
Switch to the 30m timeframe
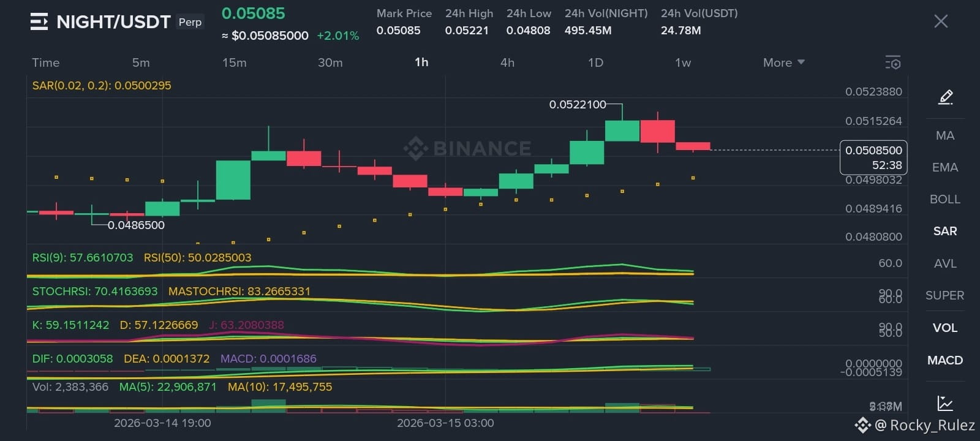tap(330, 62)
